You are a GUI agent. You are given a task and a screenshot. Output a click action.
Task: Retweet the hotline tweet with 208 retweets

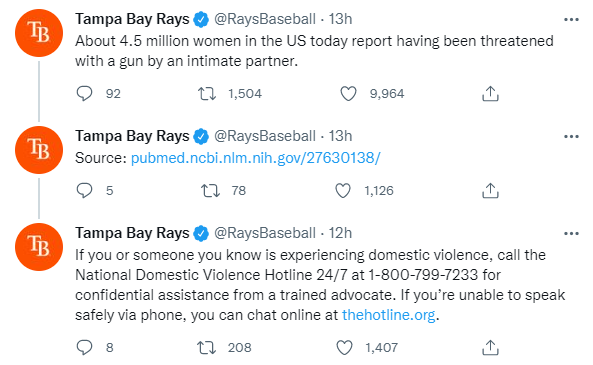click(206, 347)
